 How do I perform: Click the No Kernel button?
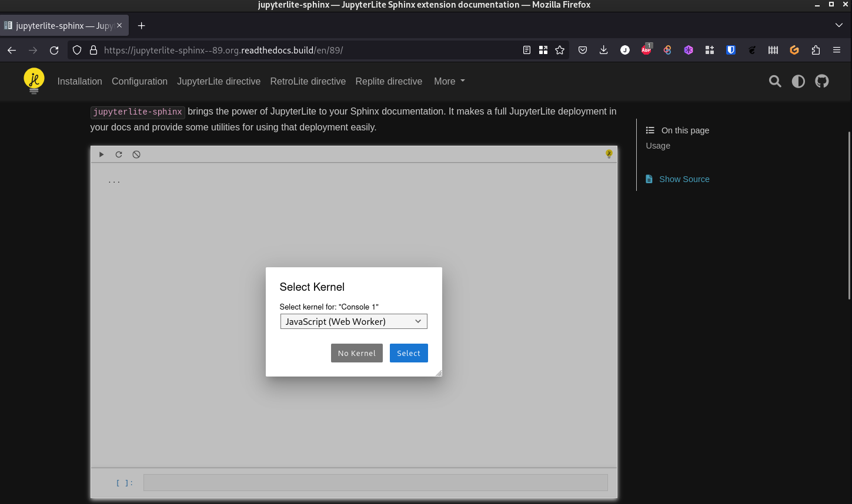coord(357,353)
